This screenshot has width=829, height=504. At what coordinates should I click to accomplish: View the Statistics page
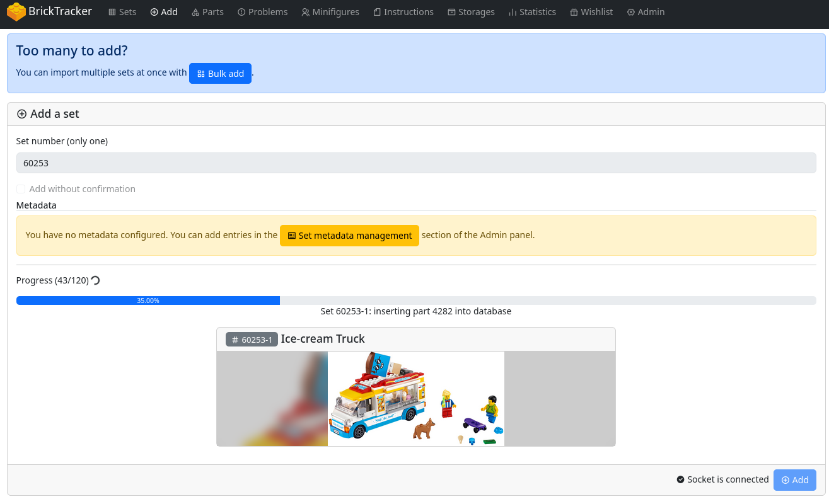click(532, 12)
